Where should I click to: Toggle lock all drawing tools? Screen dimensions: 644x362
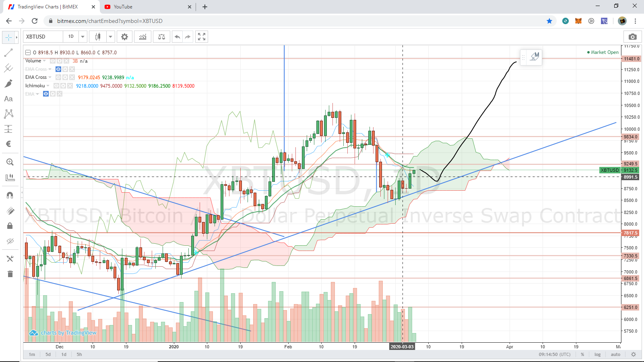10,226
